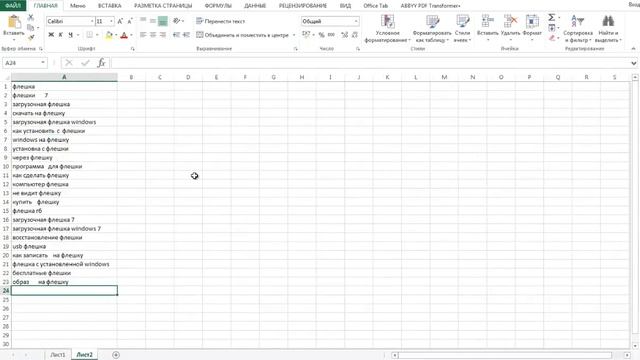The width and height of the screenshot is (640, 360).
Task: Open the merge cells dropdown arrow
Action: coord(294,35)
